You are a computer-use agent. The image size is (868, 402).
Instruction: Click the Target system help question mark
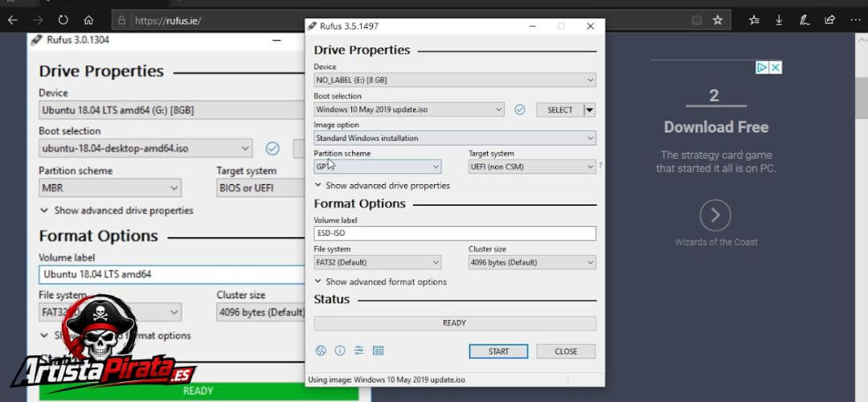(600, 166)
